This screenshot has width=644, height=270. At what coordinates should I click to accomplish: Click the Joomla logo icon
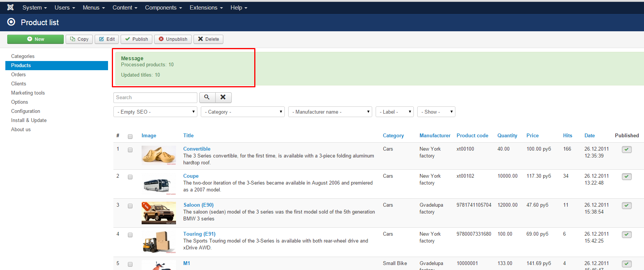[x=10, y=7]
